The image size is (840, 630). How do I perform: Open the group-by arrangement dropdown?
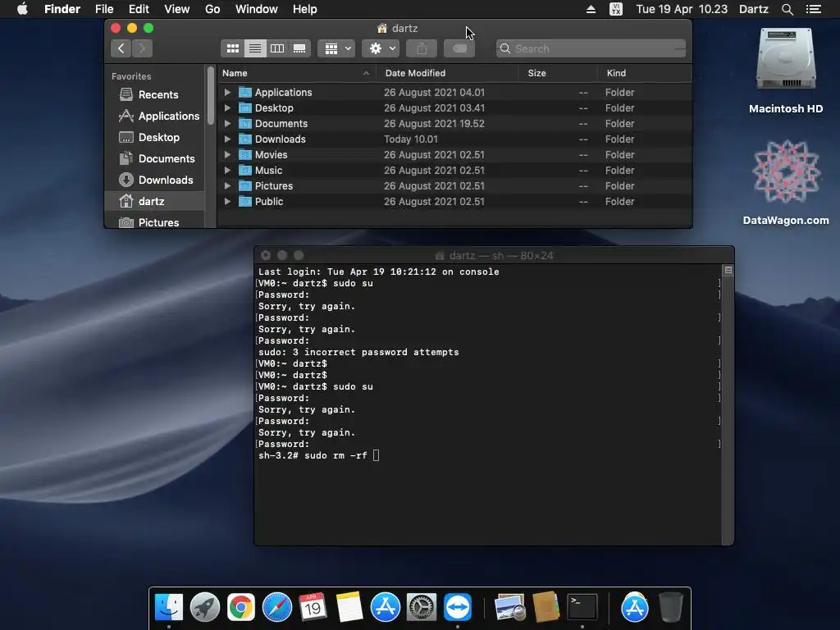tap(336, 48)
